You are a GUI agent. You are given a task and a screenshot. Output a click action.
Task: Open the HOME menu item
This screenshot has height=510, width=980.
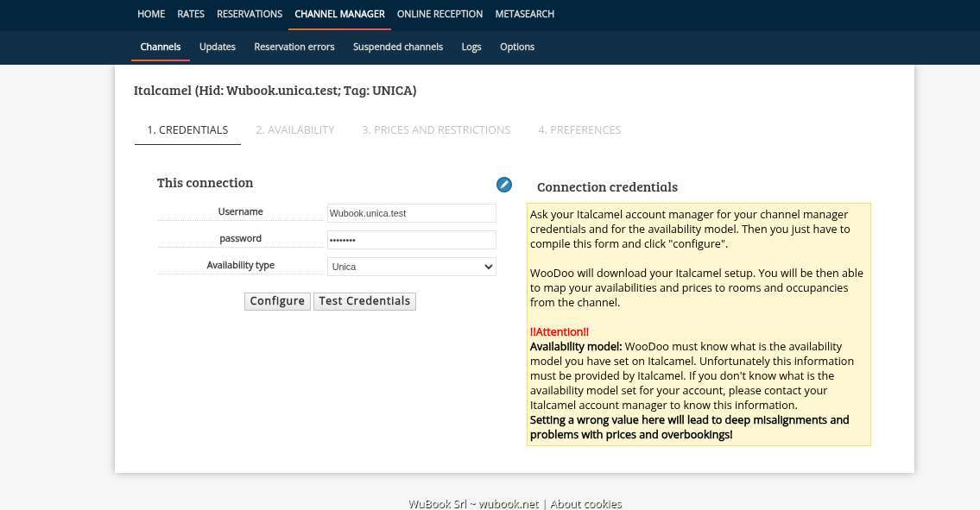pyautogui.click(x=151, y=14)
